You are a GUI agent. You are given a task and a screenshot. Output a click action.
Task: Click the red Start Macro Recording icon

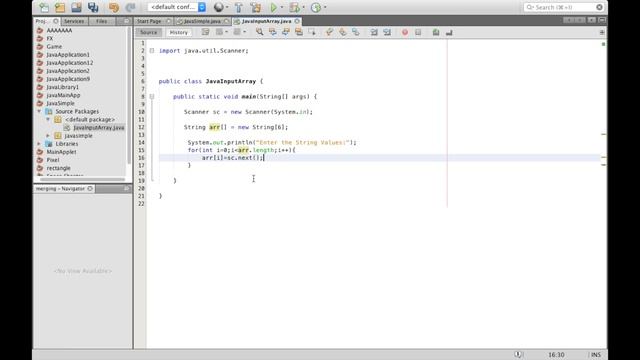[x=404, y=32]
